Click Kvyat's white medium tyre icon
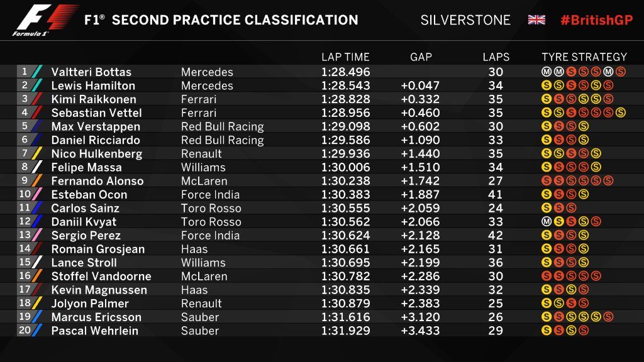Image resolution: width=644 pixels, height=362 pixels. coord(546,222)
